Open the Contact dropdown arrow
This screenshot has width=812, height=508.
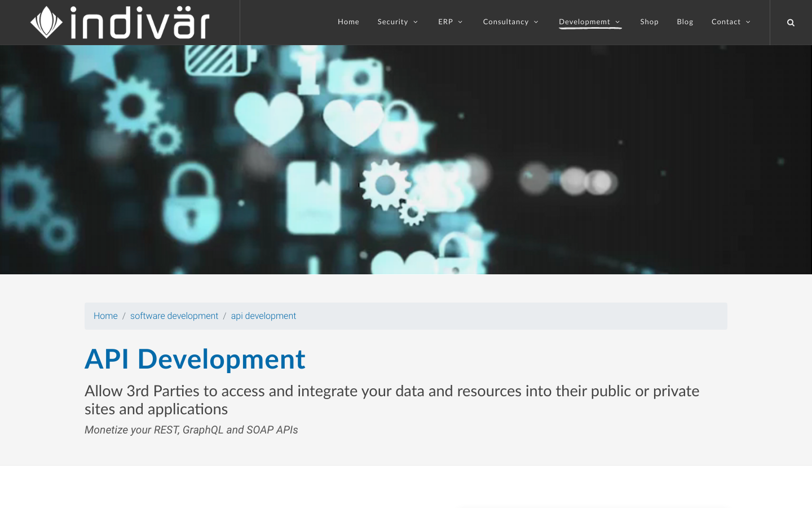tap(748, 22)
